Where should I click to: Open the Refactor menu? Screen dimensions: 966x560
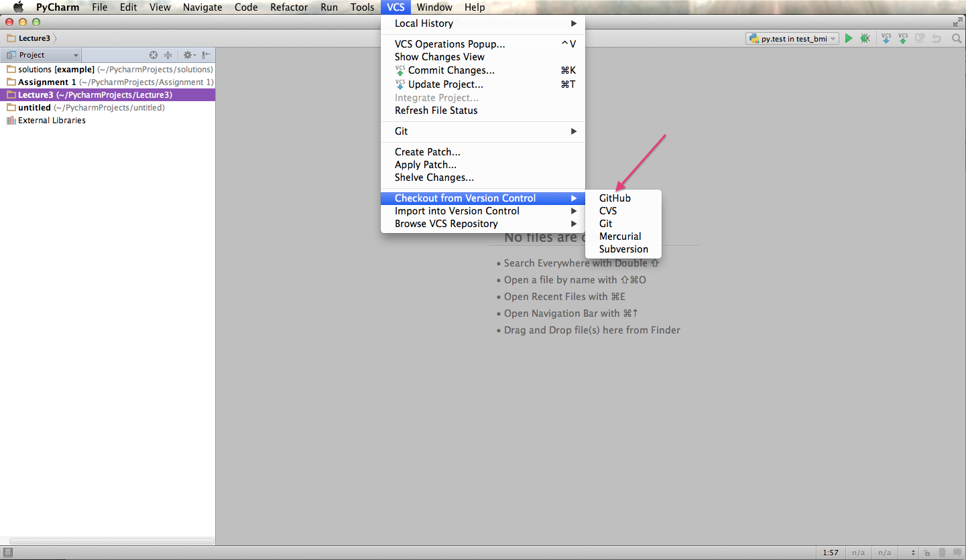coord(289,7)
